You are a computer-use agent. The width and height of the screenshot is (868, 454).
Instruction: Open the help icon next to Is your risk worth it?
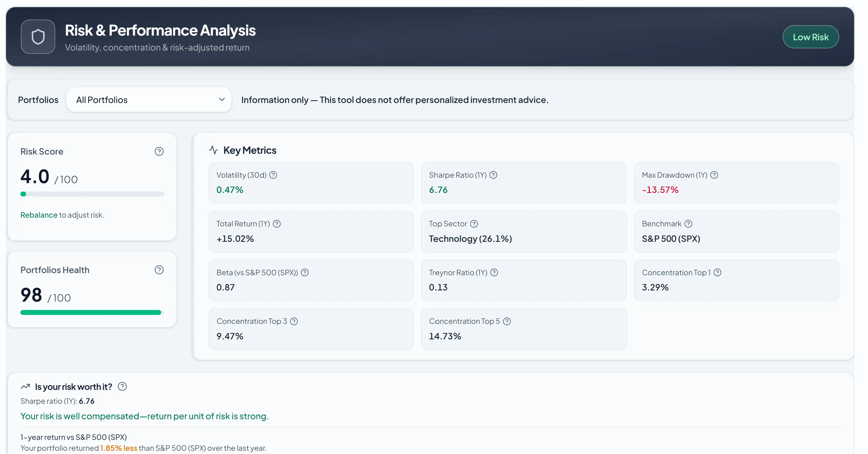click(122, 386)
